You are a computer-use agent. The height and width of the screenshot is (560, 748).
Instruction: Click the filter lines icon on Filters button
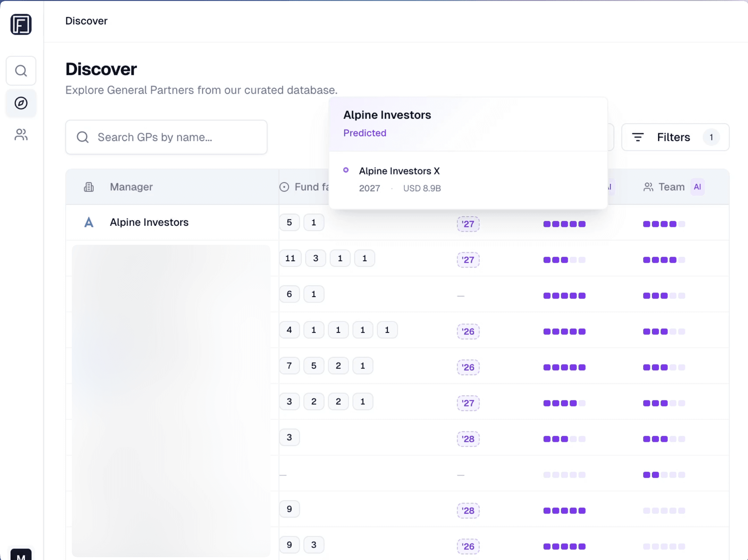tap(638, 137)
